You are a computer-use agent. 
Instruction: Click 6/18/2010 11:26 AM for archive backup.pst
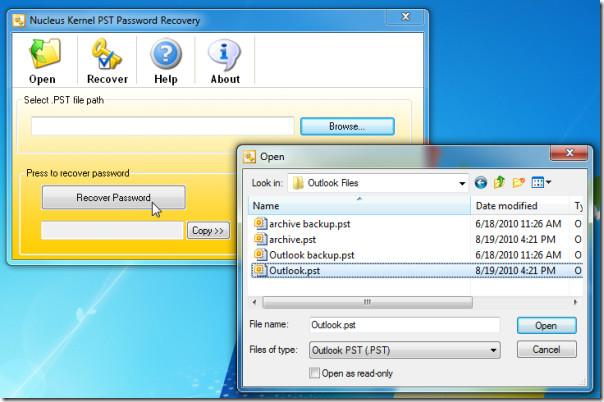pyautogui.click(x=518, y=224)
